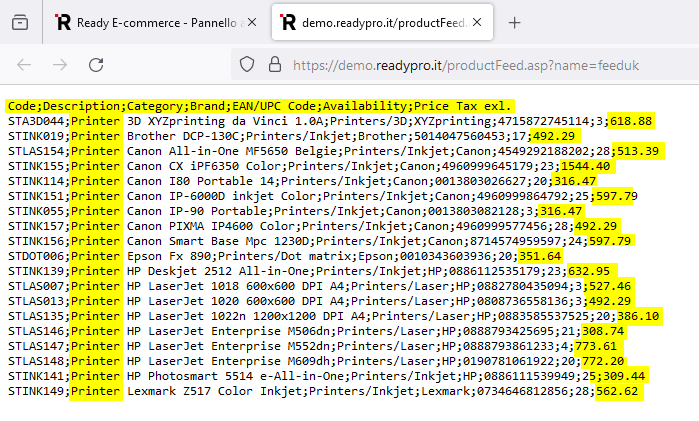Close the demo.readypro.it/productFeed tab

[x=477, y=22]
